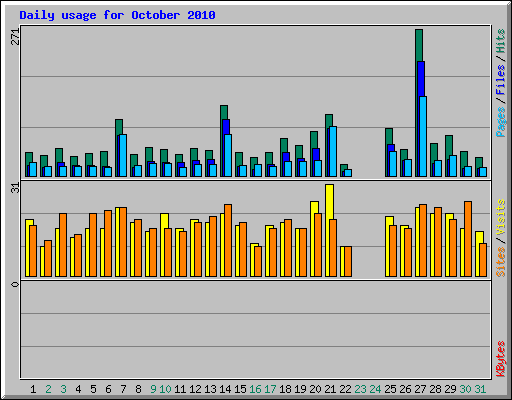The image size is (512, 400).
Task: Click day label 15 on the x-axis
Action: coord(240,389)
